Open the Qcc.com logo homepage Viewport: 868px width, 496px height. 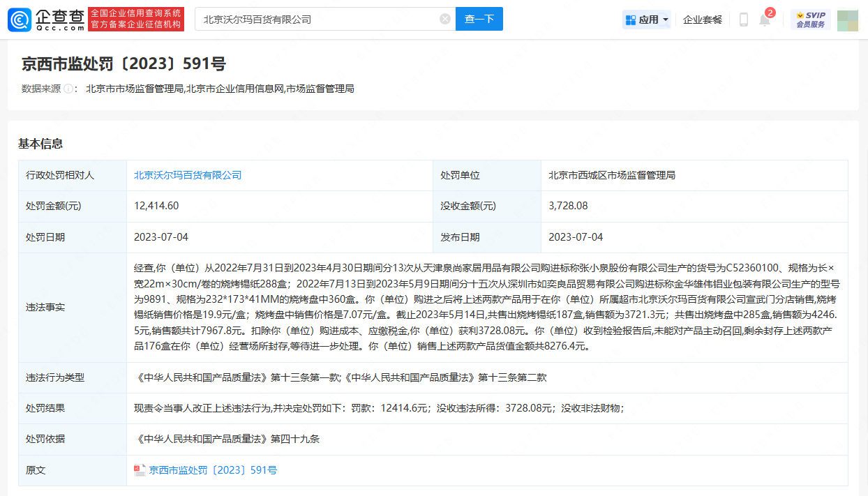pos(47,20)
